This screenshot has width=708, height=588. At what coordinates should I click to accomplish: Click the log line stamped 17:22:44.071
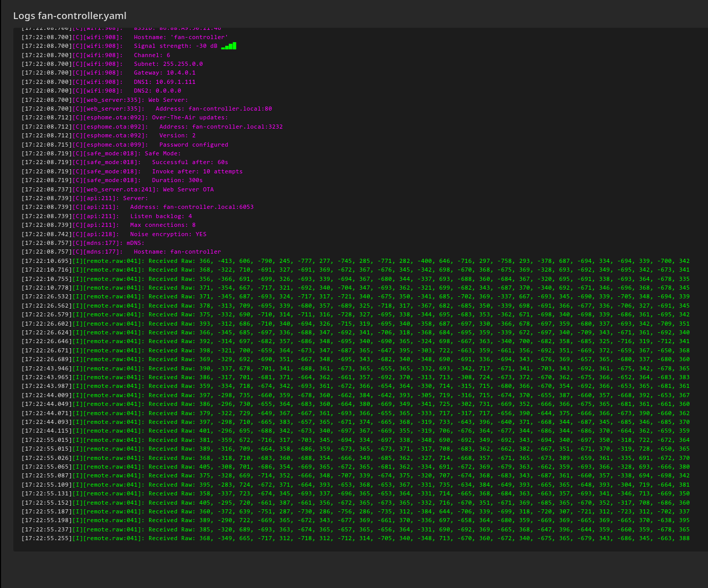tap(356, 413)
